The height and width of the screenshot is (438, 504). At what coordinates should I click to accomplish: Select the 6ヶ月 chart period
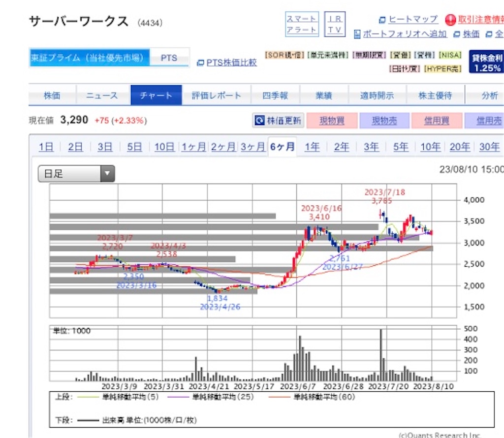pos(282,147)
